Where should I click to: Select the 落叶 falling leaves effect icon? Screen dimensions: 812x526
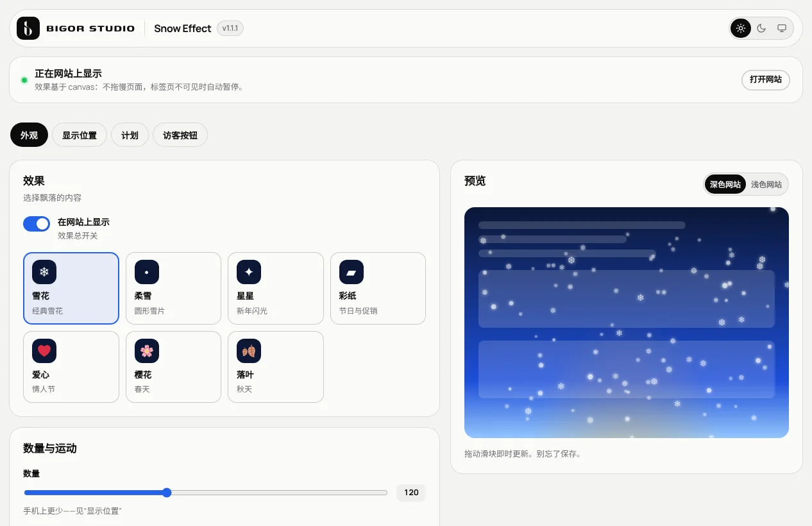(249, 351)
